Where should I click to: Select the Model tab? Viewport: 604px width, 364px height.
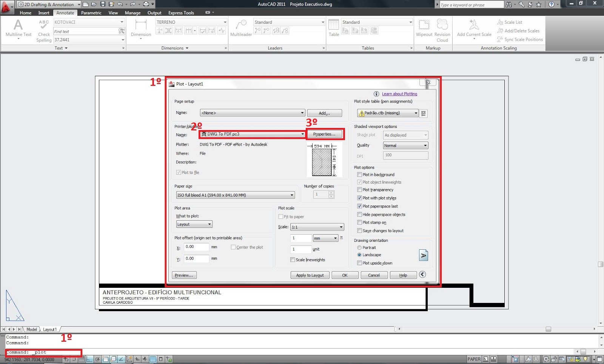pyautogui.click(x=31, y=329)
